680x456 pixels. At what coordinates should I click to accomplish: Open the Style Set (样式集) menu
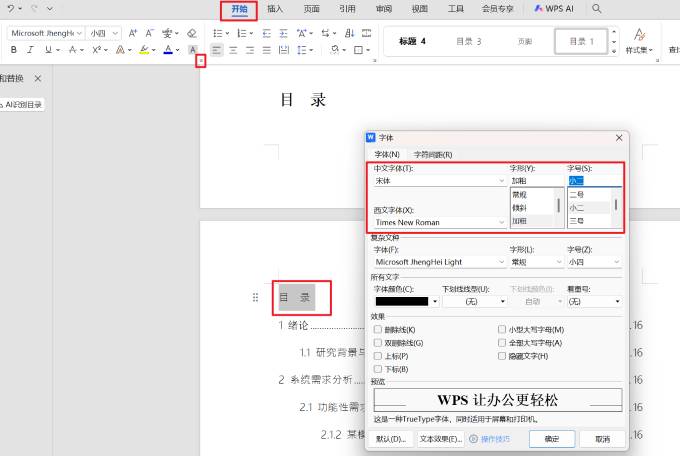click(x=639, y=41)
